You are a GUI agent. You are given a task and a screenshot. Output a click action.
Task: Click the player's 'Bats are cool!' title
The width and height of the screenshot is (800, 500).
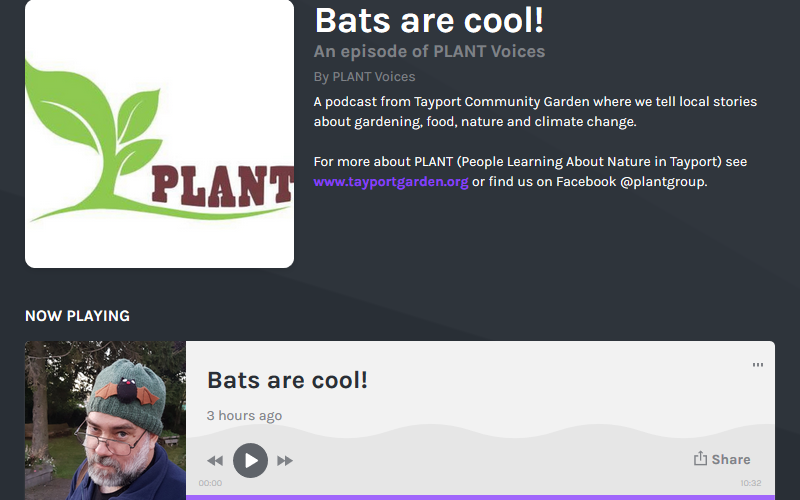coord(287,380)
